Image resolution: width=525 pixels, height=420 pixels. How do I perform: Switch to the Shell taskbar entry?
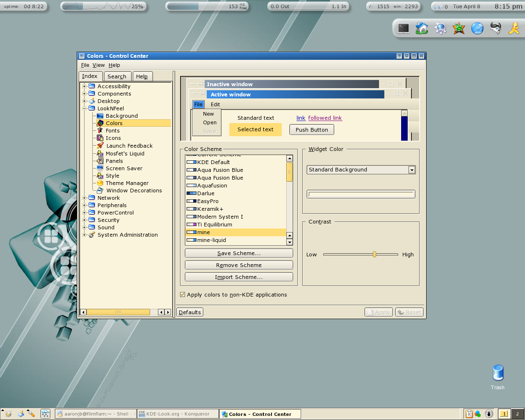pyautogui.click(x=96, y=414)
